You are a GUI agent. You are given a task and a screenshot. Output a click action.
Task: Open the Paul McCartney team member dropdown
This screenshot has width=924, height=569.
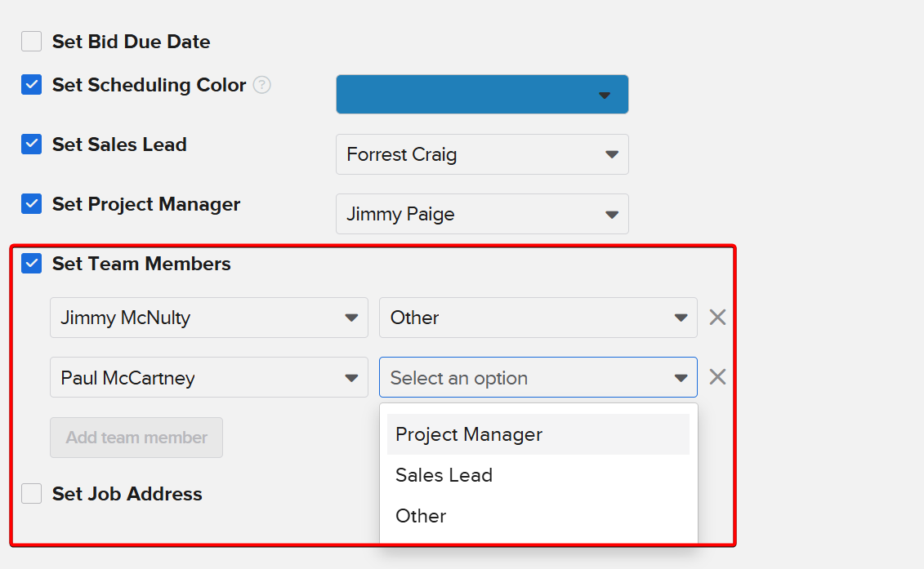(209, 378)
